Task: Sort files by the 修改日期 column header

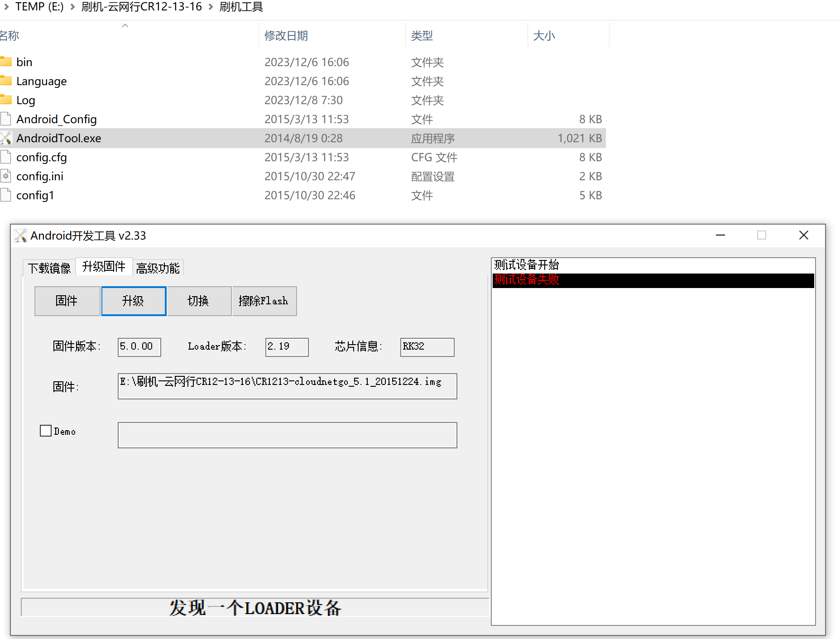Action: tap(286, 35)
